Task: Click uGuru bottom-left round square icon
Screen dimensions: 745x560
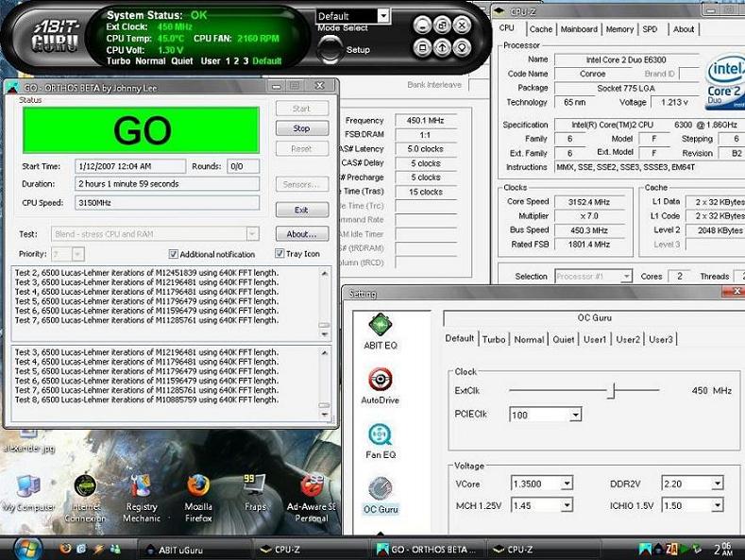Action: coord(422,47)
